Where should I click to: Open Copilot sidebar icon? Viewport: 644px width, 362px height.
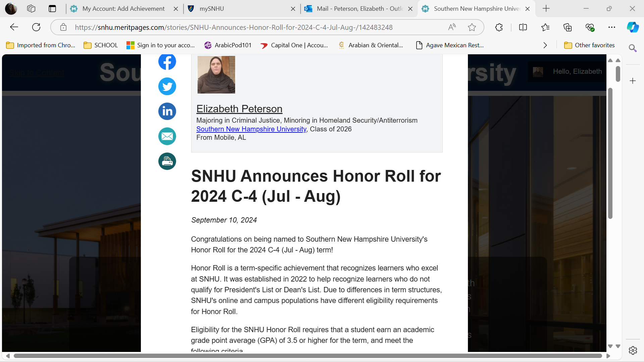[633, 27]
